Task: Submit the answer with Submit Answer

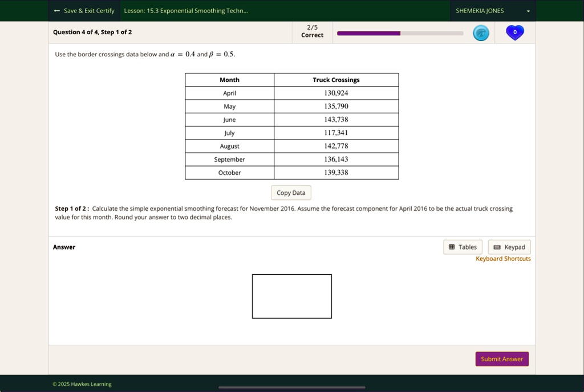Action: 502,359
